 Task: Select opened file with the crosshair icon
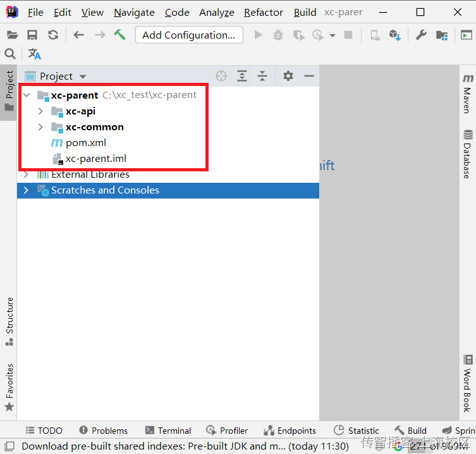point(221,76)
